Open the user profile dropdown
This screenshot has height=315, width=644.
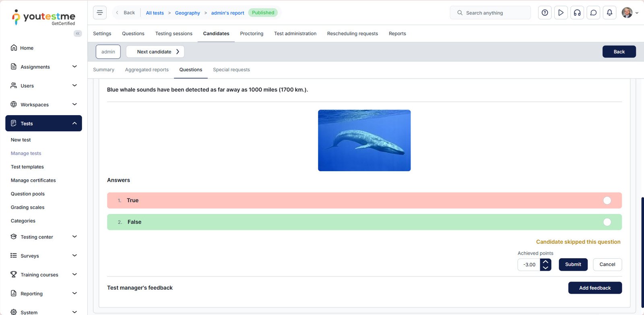point(630,12)
